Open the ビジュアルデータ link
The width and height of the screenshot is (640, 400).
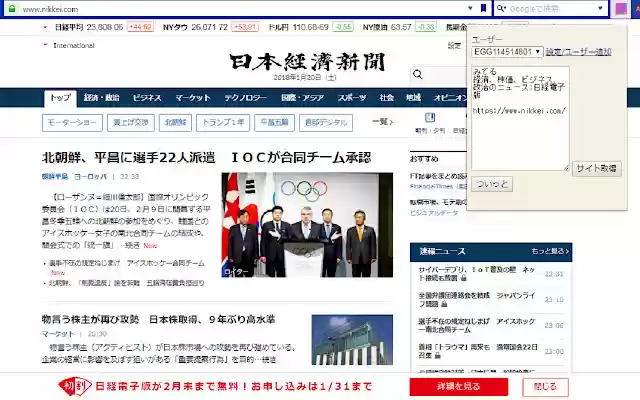click(434, 213)
